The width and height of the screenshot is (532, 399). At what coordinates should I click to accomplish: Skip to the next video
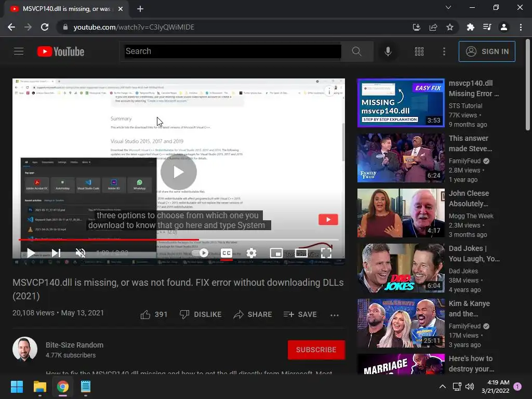coord(56,253)
